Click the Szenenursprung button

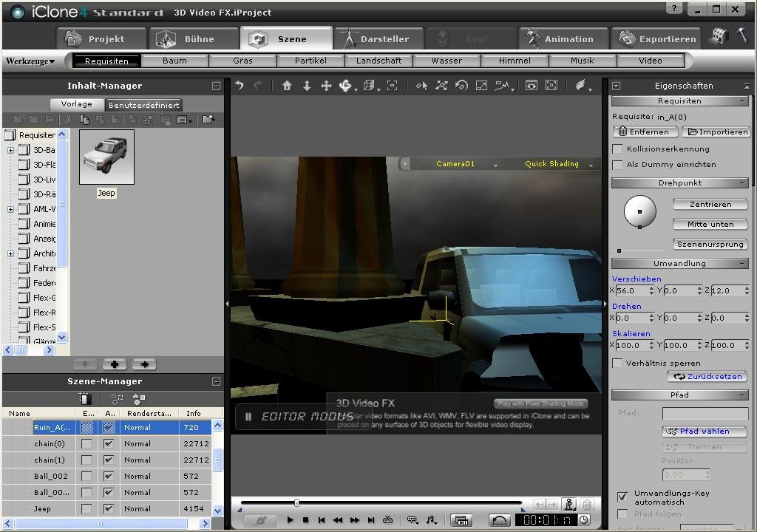[710, 245]
